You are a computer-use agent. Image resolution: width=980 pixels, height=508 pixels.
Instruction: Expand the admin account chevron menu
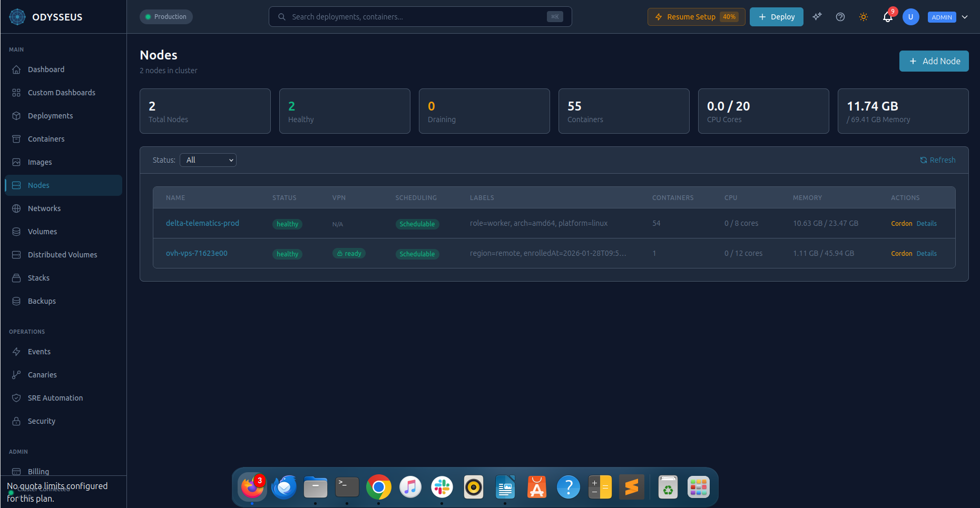click(965, 17)
